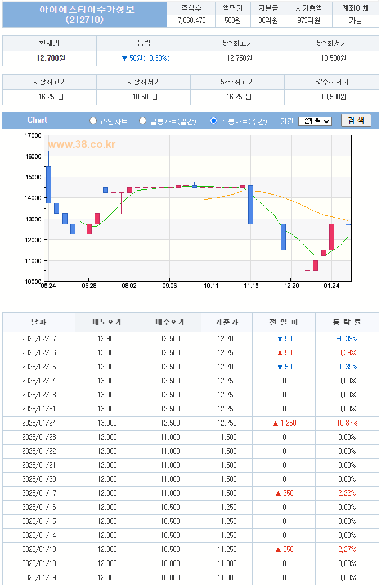Viewport: 381px width, 588px height.
Task: Click the 2025/01/31 date cell
Action: tap(39, 409)
